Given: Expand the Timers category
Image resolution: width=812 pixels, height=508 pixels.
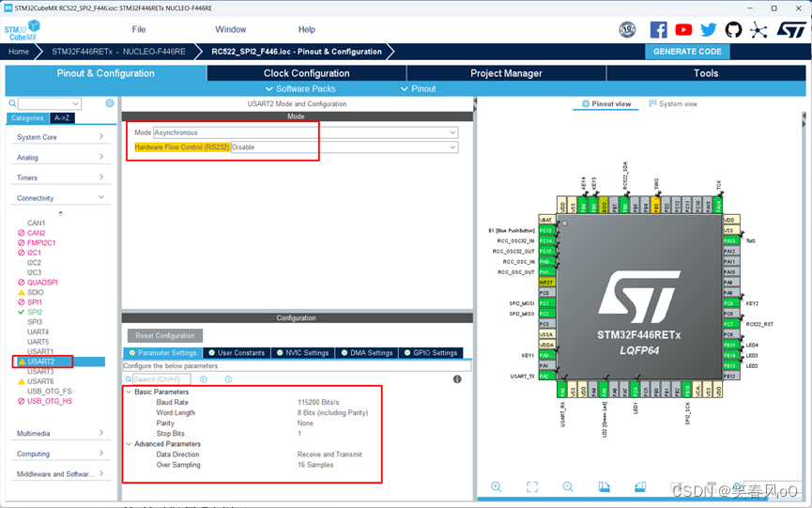Looking at the screenshot, I should pos(61,177).
